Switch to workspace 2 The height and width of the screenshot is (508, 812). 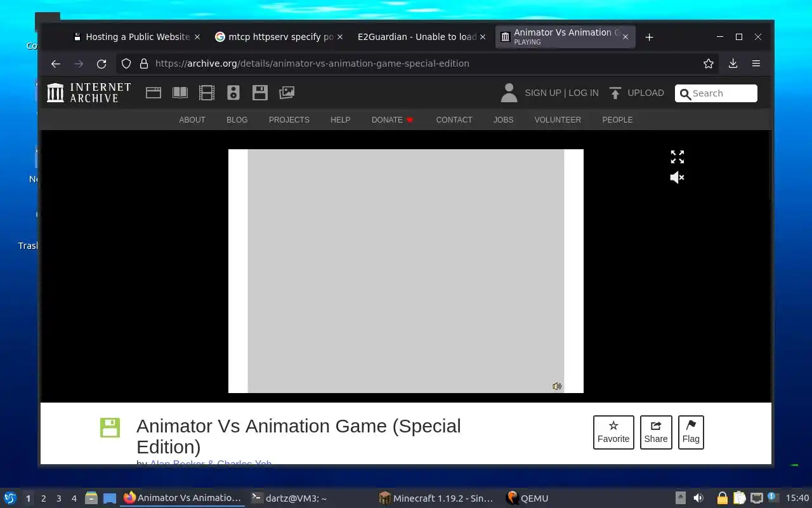click(x=43, y=498)
